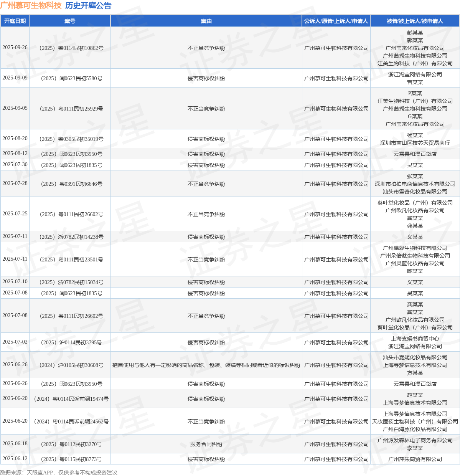This screenshot has height=476, width=460.
Task: Click the date 2025-07-25
Action: [x=15, y=214]
